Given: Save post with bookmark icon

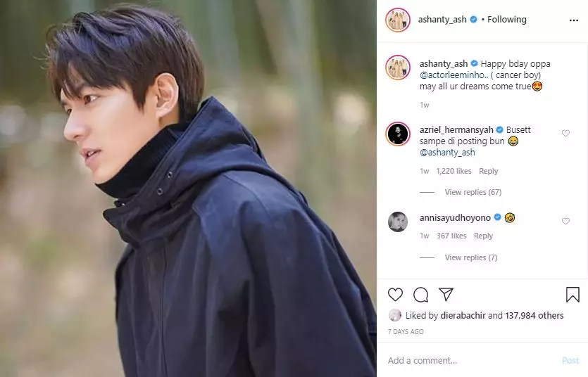Looking at the screenshot, I should point(573,295).
